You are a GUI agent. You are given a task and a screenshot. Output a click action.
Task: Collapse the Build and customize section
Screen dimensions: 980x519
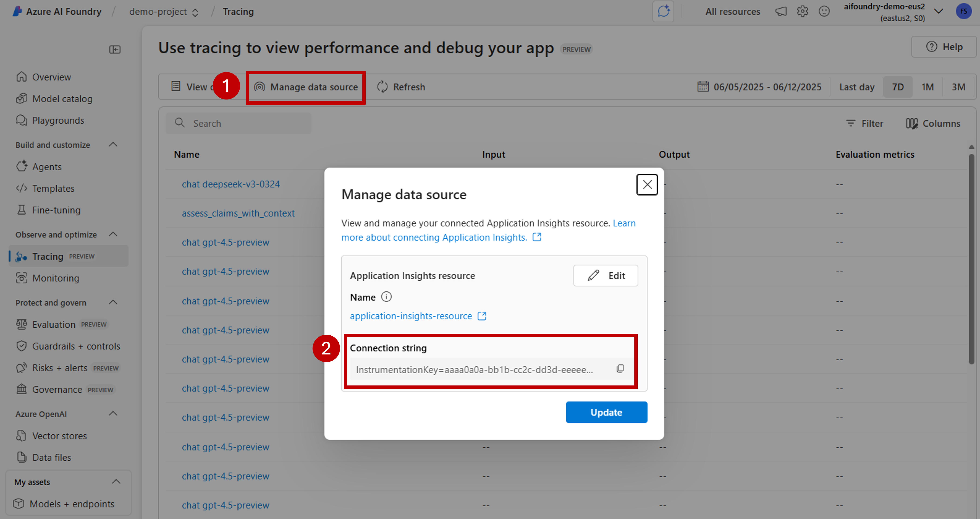tap(113, 145)
